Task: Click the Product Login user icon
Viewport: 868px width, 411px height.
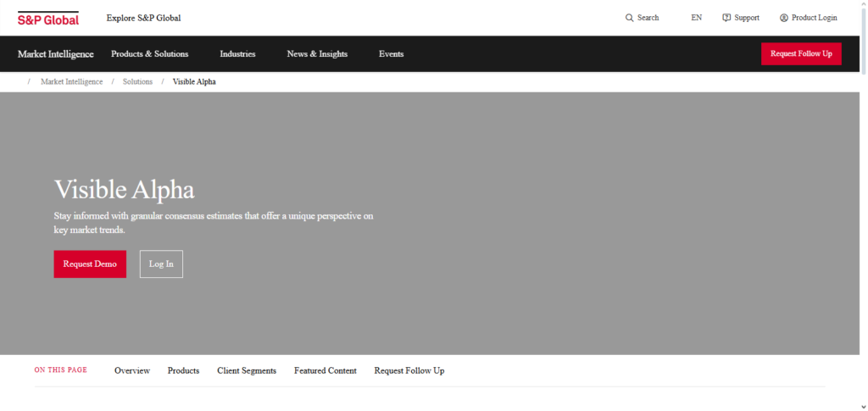Action: tap(784, 18)
